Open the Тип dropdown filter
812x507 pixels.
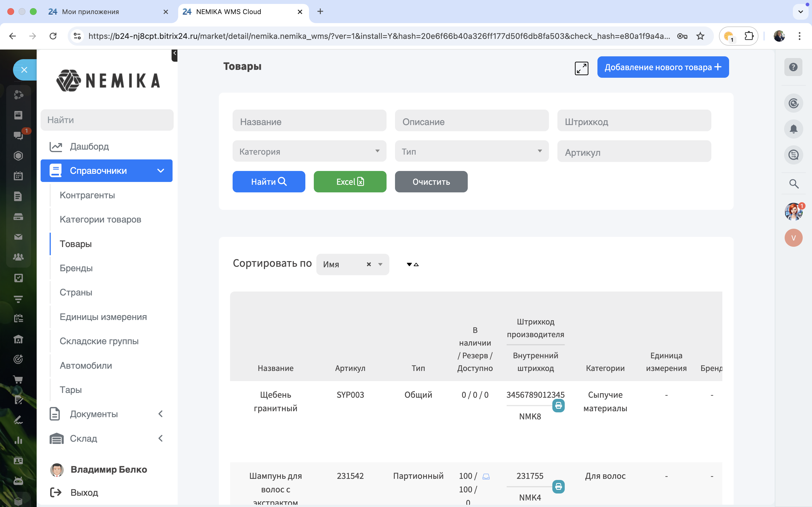pos(471,151)
